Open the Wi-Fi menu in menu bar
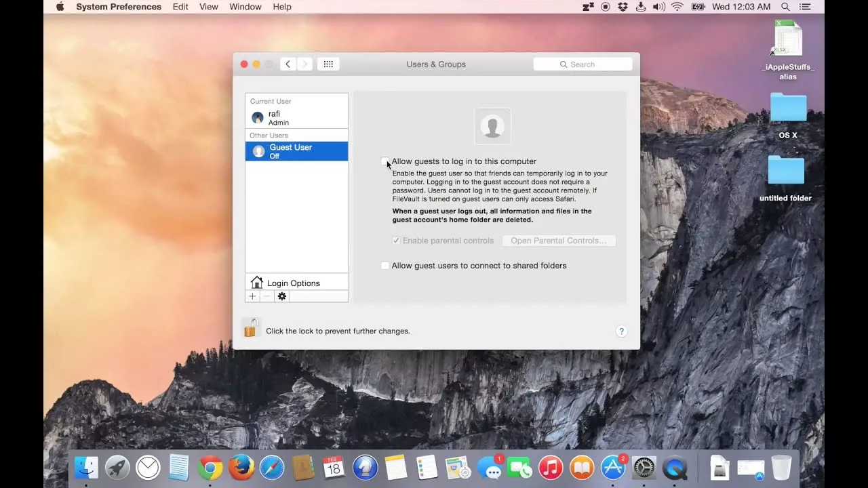The height and width of the screenshot is (488, 868). click(x=677, y=7)
